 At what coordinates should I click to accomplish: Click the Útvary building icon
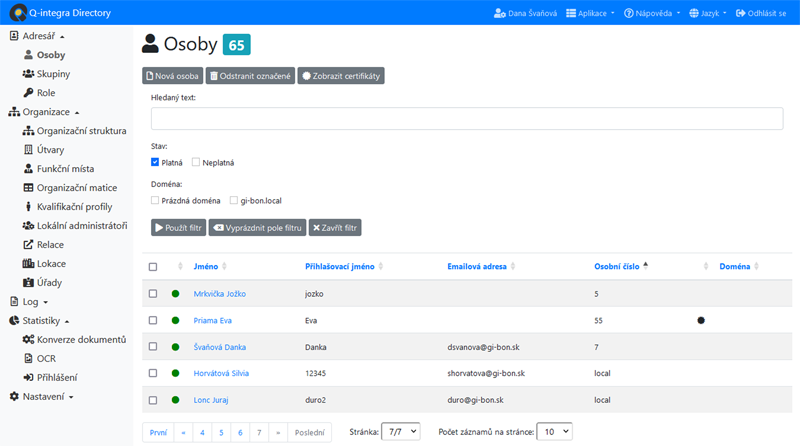(29, 150)
